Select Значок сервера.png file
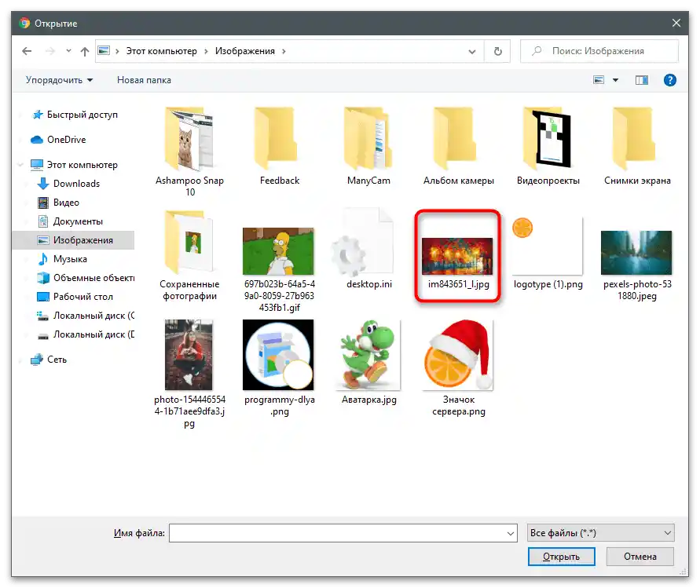The image size is (700, 588). coord(459,368)
